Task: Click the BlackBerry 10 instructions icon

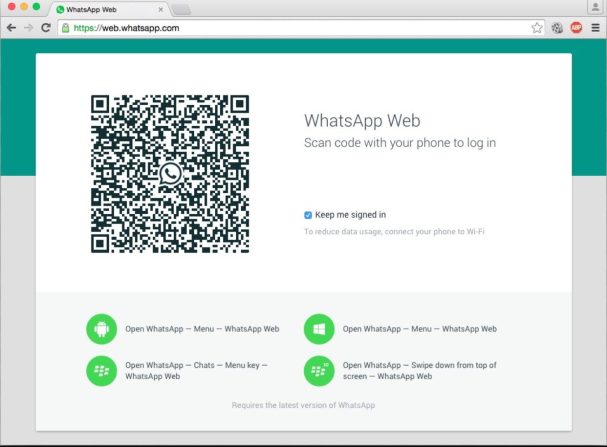Action: 319,371
